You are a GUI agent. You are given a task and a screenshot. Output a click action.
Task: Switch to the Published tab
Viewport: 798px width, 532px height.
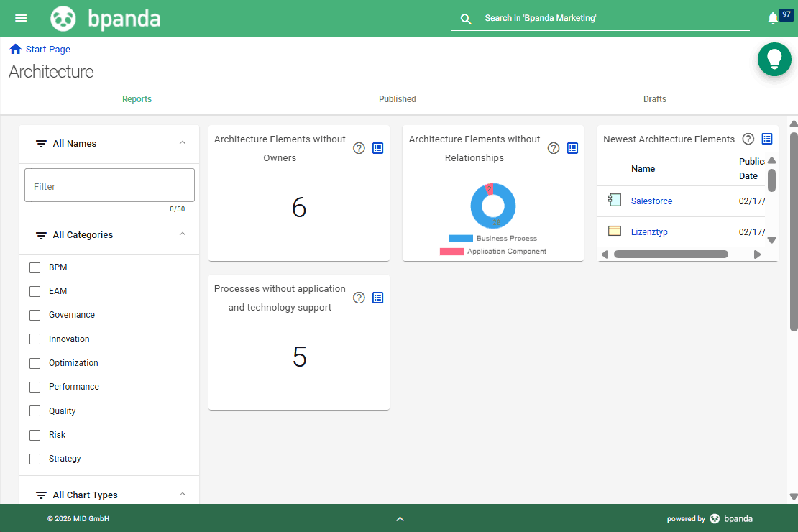pos(397,98)
